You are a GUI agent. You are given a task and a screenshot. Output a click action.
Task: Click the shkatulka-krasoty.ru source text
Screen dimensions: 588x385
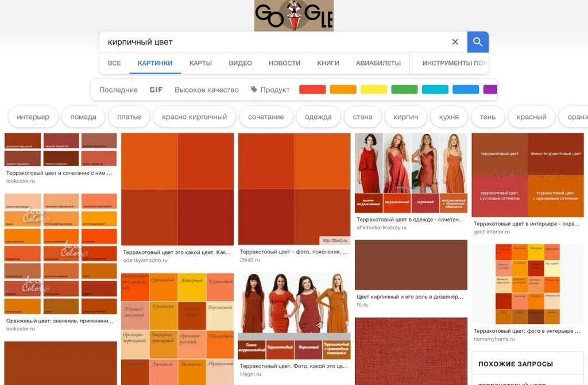(381, 228)
